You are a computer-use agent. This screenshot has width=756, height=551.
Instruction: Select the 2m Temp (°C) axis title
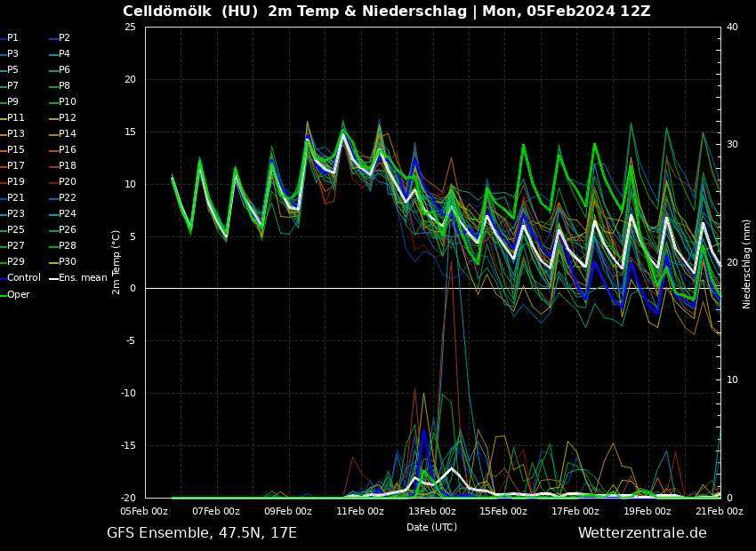(116, 262)
